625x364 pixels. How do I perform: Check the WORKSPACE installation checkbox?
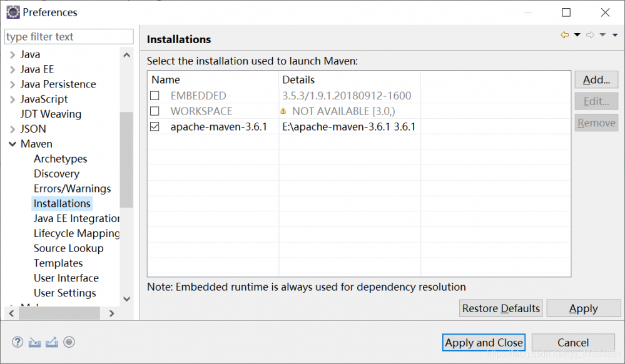155,111
